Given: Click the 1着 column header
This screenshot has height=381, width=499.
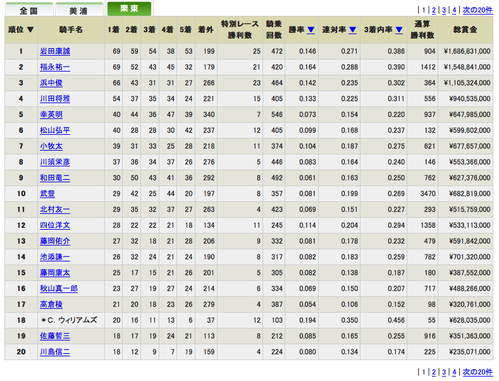Looking at the screenshot, I should (x=113, y=30).
